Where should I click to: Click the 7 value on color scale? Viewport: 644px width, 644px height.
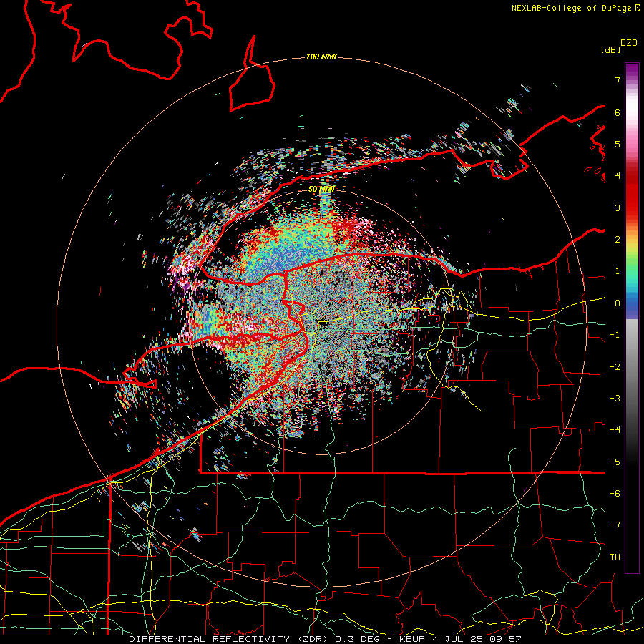[x=618, y=80]
